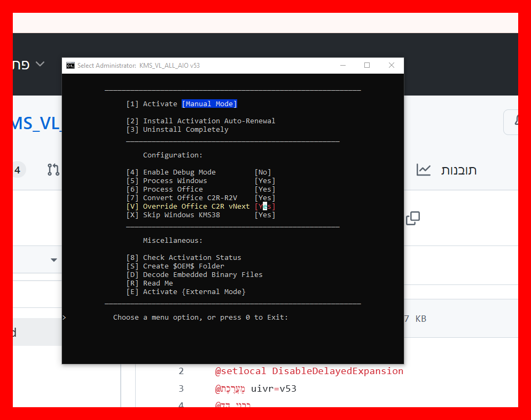Viewport: 531px width, 420px height.
Task: Click "[7] Convert Office C2R-R2V" line
Action: [182, 197]
